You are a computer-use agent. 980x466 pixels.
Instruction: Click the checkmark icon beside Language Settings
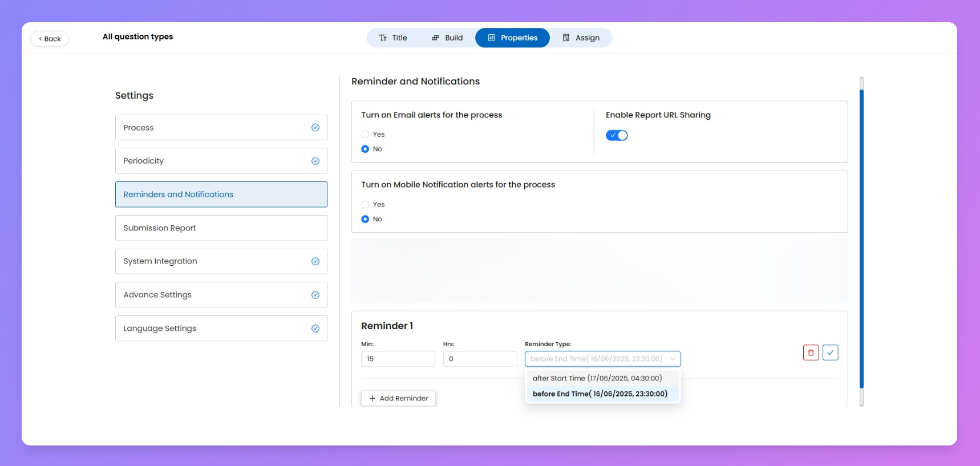point(315,329)
